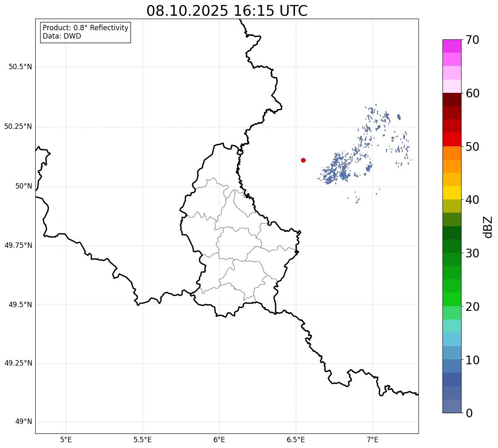
Task: Click the 49.25°N latitude label
Action: pos(18,363)
